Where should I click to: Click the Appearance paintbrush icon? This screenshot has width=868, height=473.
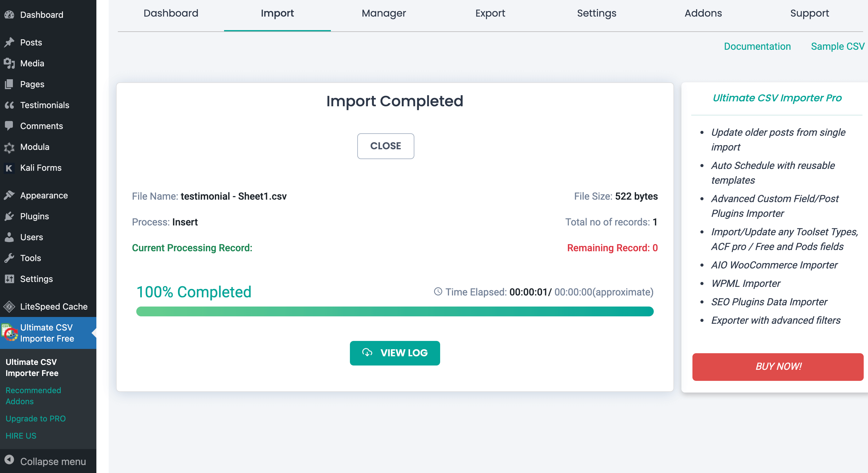[x=10, y=195]
